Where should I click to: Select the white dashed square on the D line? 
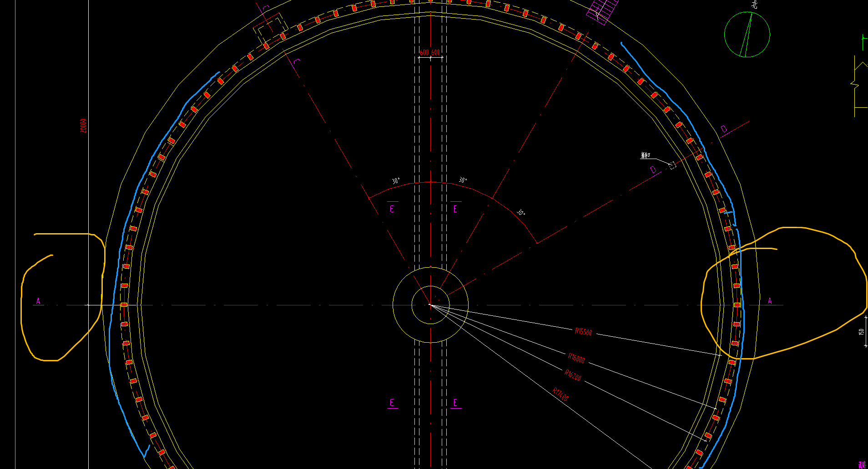click(x=672, y=165)
